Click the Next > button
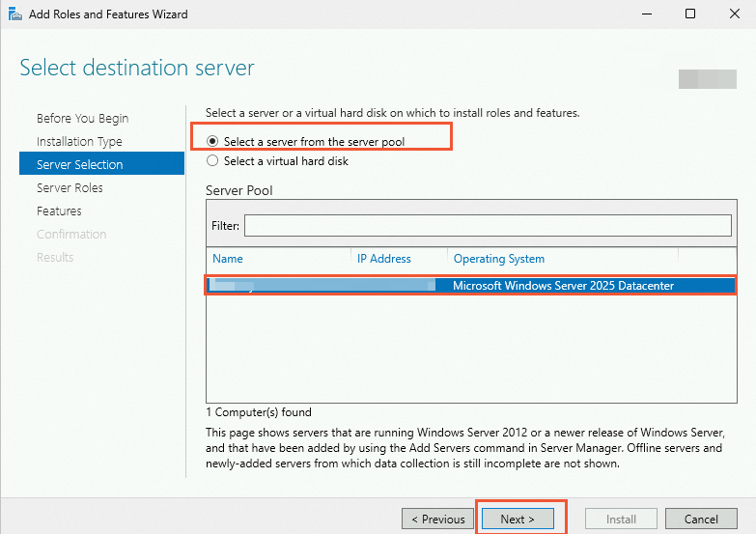756x534 pixels. [518, 520]
